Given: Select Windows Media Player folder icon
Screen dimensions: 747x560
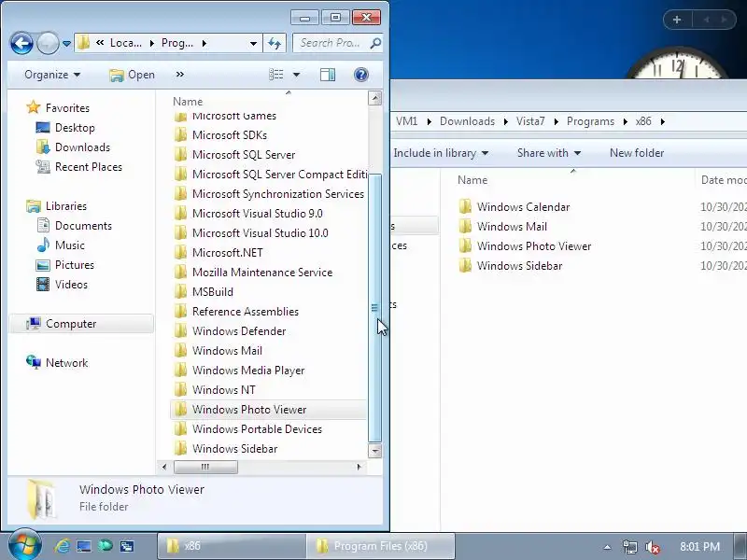Looking at the screenshot, I should [x=180, y=371].
